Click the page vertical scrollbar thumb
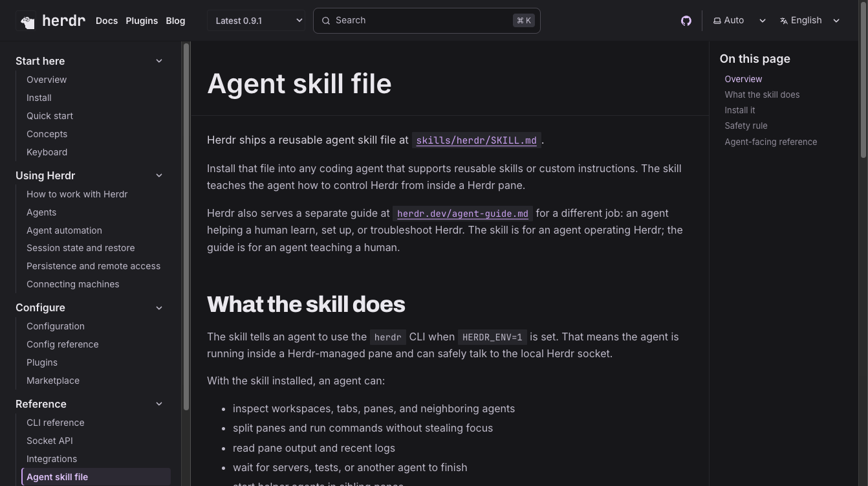This screenshot has height=486, width=868. pyautogui.click(x=863, y=80)
